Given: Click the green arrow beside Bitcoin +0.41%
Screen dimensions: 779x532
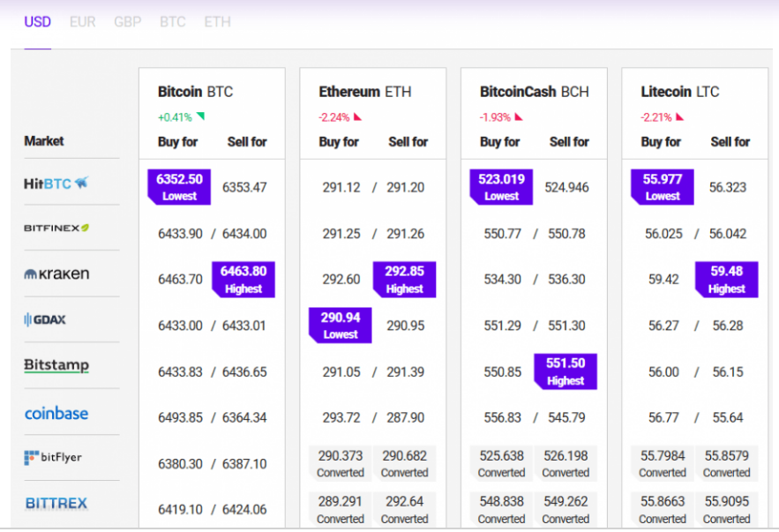Looking at the screenshot, I should (x=201, y=116).
